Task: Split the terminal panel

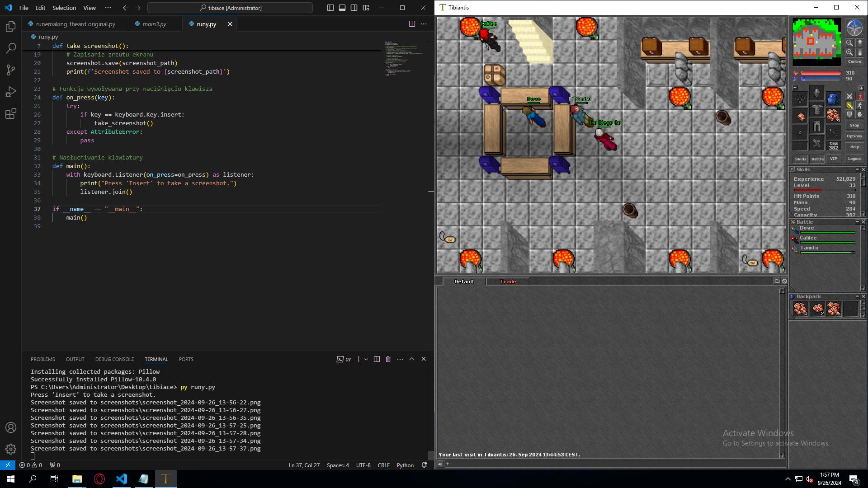Action: tap(377, 359)
